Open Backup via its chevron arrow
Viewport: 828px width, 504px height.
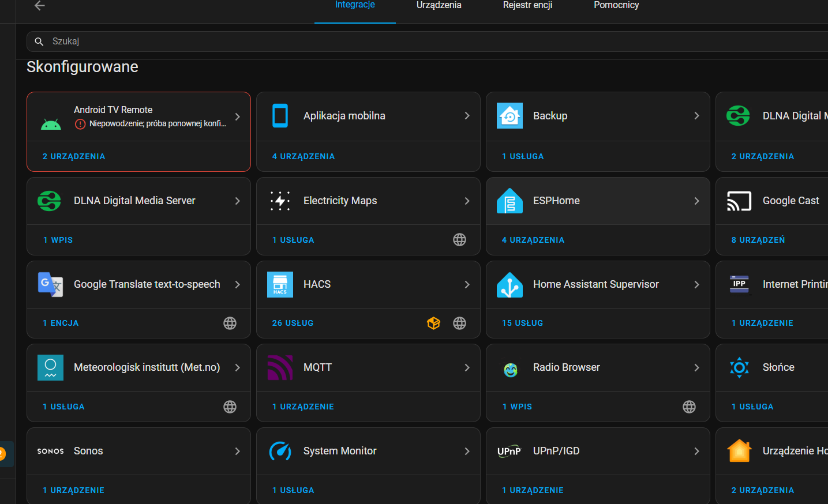[696, 116]
